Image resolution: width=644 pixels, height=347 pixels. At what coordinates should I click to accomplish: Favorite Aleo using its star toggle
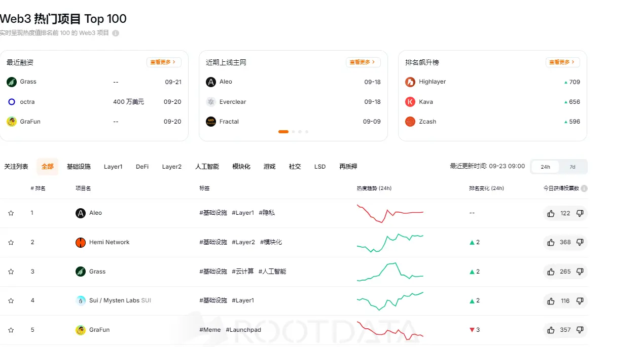pyautogui.click(x=11, y=213)
